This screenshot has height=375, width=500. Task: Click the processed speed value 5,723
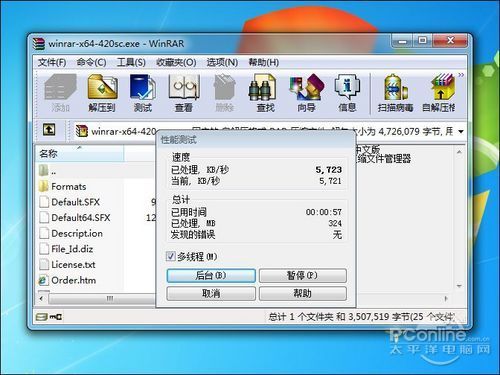pos(329,170)
